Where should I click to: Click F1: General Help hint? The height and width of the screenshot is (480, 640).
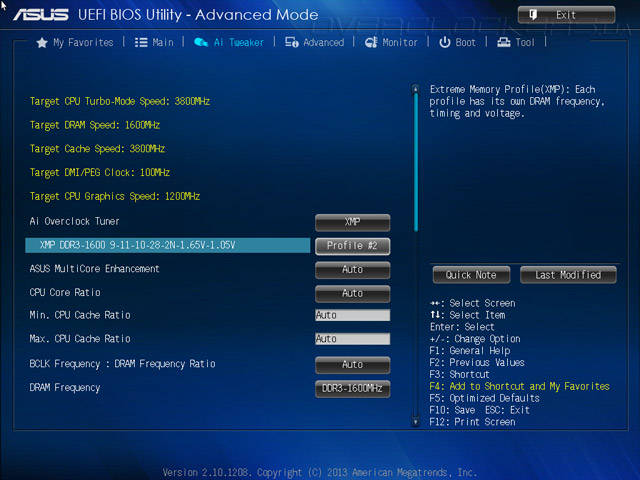(470, 351)
